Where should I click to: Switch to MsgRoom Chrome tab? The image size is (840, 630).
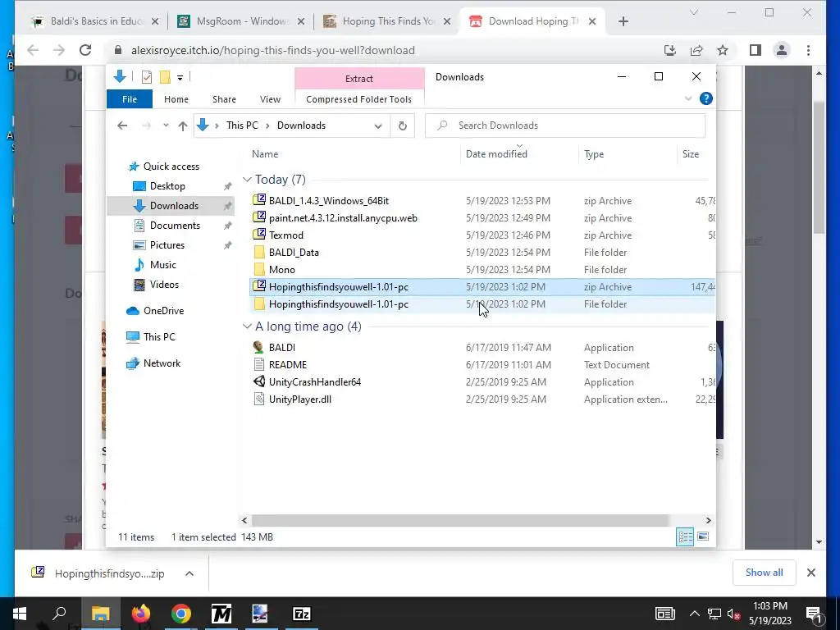point(242,21)
